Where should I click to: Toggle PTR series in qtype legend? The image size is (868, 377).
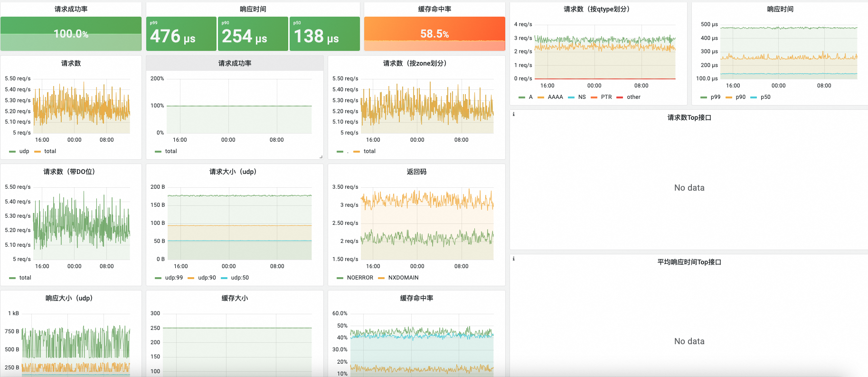606,97
